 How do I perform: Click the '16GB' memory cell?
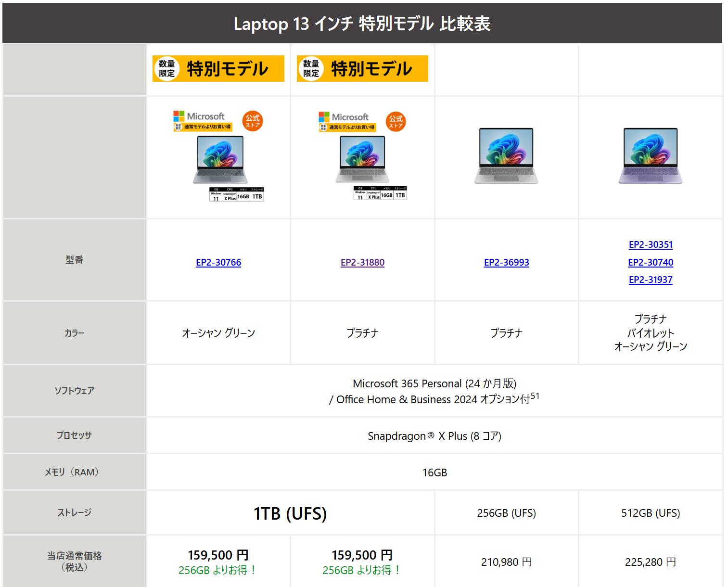point(434,472)
